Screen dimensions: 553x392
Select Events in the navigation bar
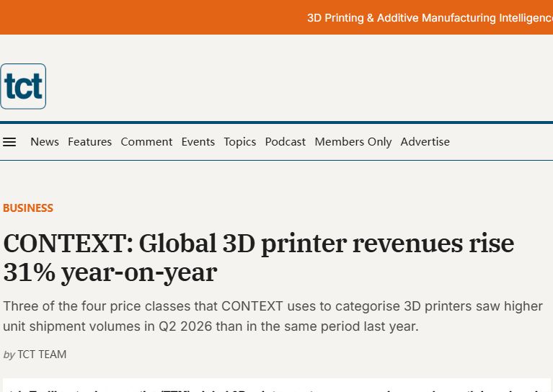click(x=198, y=142)
